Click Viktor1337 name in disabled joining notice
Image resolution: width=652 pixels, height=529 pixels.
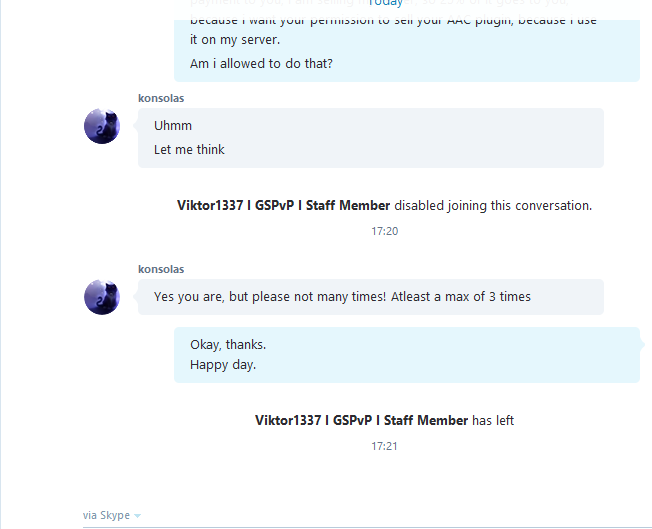click(x=284, y=205)
